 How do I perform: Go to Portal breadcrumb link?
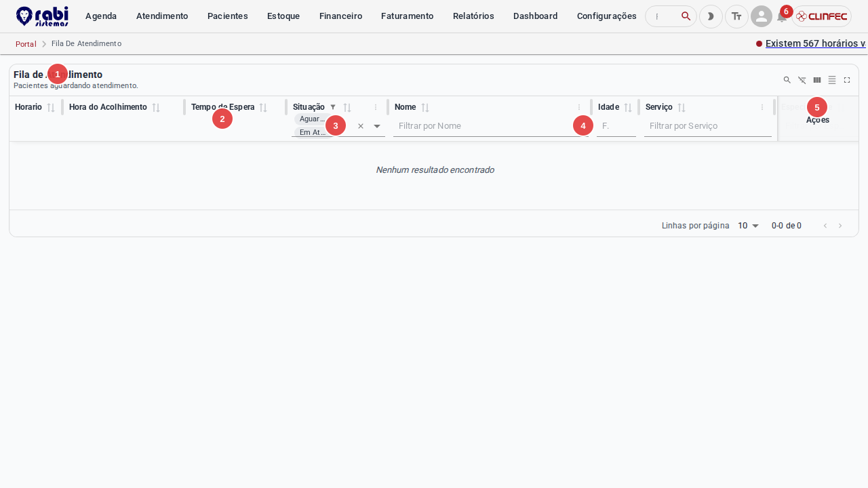tap(26, 44)
